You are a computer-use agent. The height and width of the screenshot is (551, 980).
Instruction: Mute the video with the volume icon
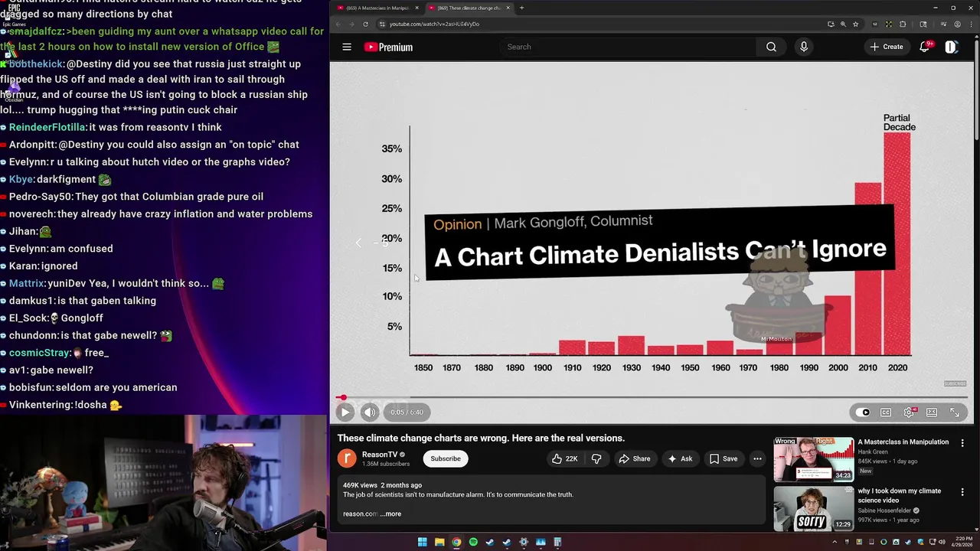point(370,412)
